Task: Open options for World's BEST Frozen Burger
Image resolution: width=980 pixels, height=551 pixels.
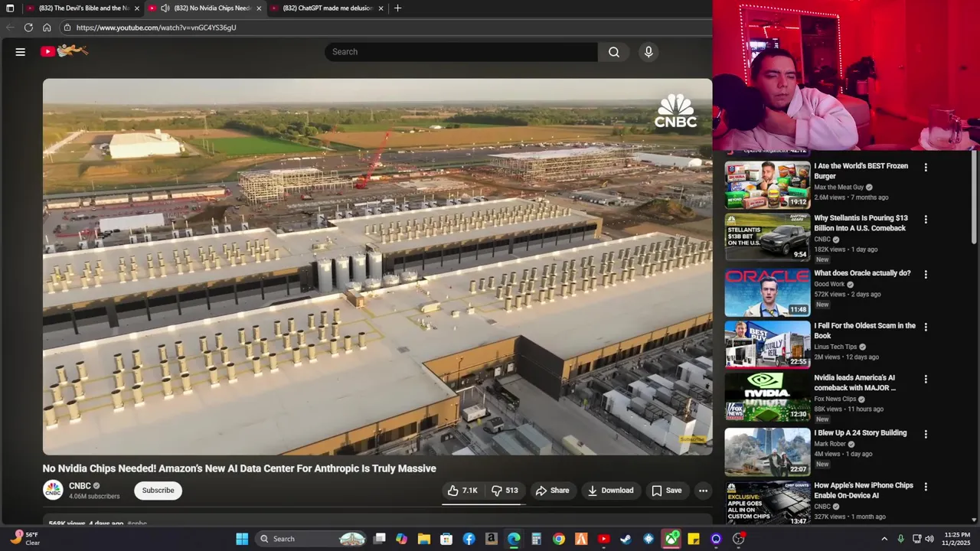Action: click(926, 168)
